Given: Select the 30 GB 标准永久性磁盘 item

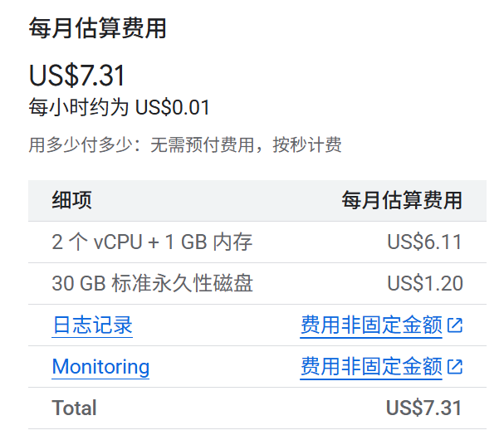Looking at the screenshot, I should pos(152,284).
